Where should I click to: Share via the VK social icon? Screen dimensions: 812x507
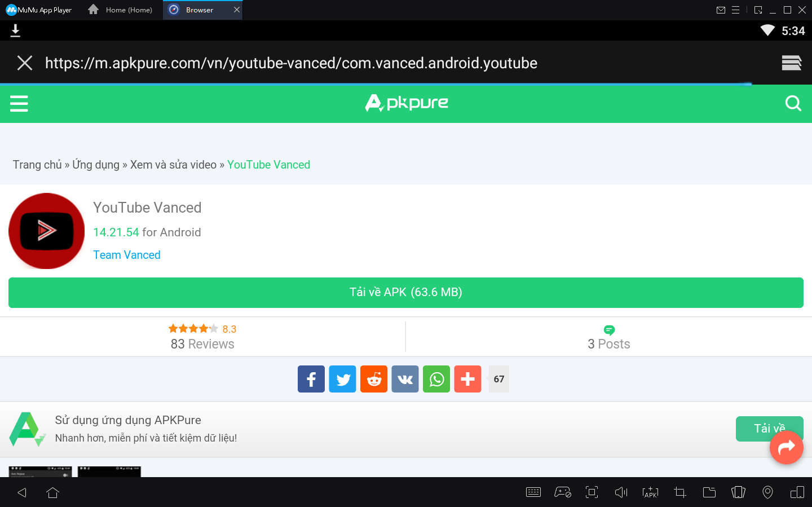[x=405, y=378]
